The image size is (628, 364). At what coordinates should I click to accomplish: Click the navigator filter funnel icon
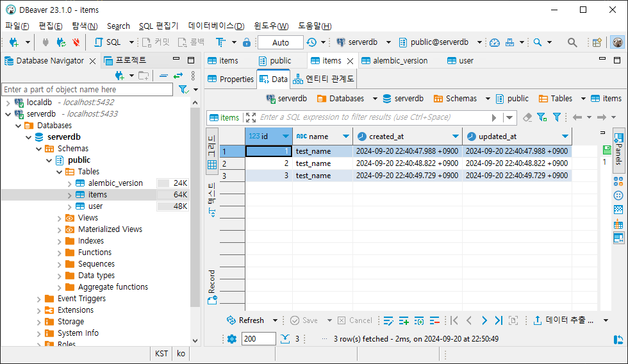tap(183, 89)
